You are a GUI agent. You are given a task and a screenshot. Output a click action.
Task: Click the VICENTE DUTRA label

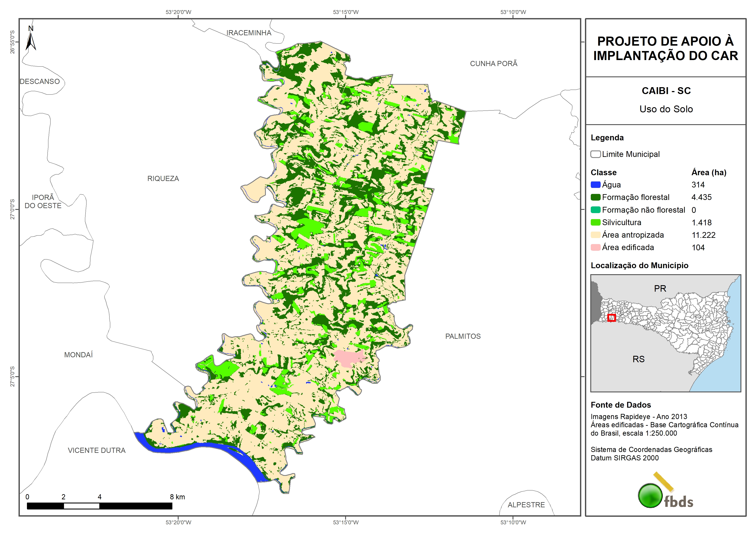point(97,450)
